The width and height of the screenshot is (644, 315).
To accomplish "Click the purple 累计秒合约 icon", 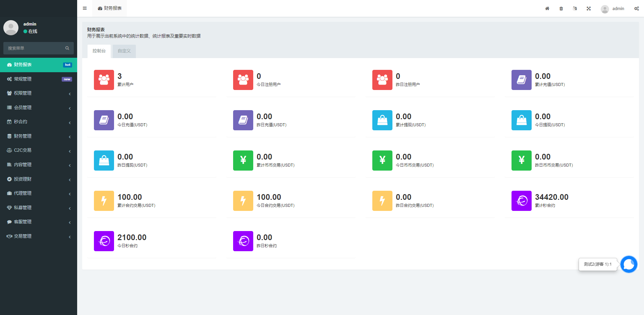I will point(521,201).
